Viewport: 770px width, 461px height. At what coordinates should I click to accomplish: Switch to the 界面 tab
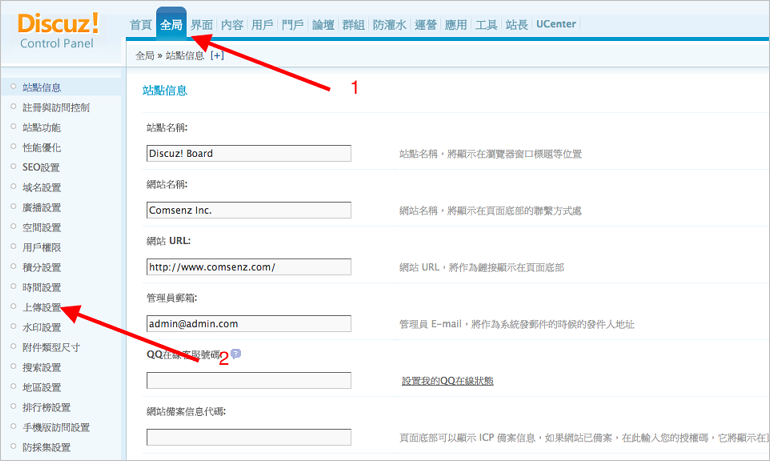[x=202, y=24]
